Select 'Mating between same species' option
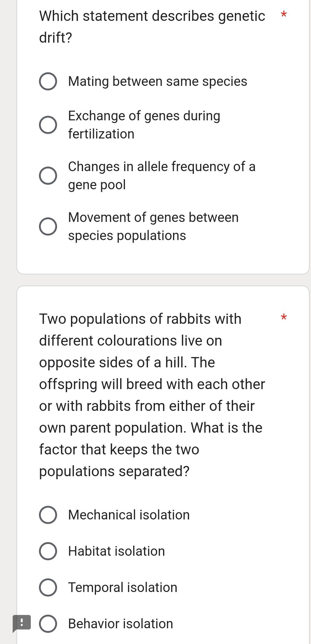311x644 pixels. tap(48, 81)
